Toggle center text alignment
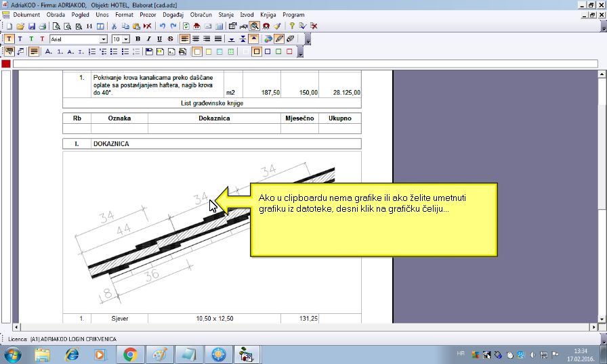Image resolution: width=607 pixels, height=364 pixels. point(196,39)
